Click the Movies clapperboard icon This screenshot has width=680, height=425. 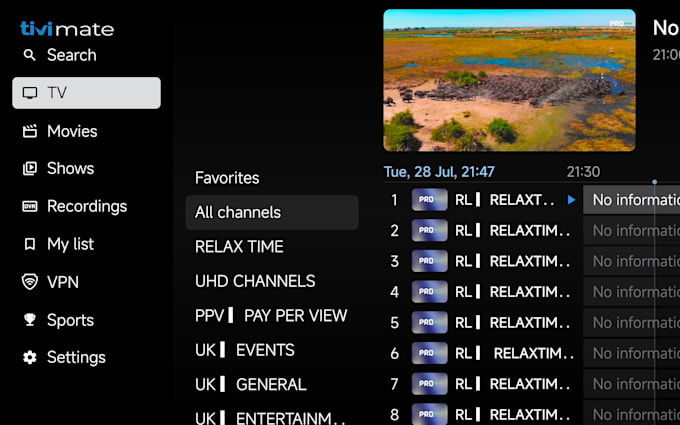(x=29, y=131)
